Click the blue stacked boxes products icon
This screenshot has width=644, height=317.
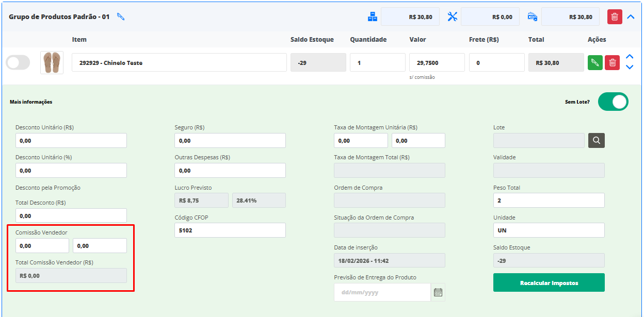tap(373, 16)
